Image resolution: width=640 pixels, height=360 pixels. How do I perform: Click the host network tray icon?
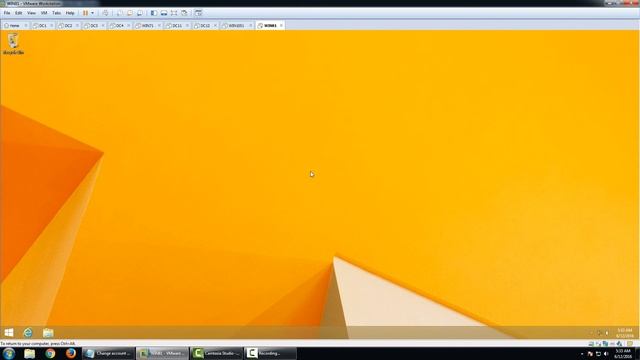[x=598, y=354]
